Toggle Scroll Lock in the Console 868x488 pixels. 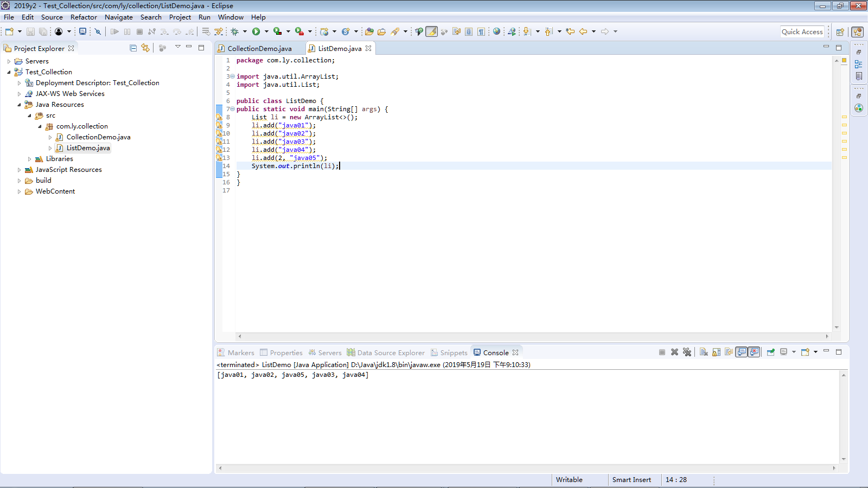click(x=716, y=352)
